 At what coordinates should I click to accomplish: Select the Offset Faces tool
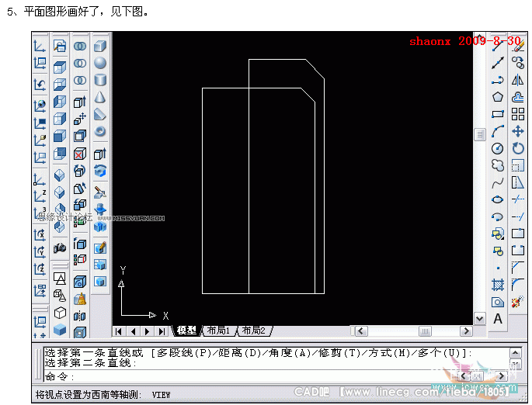point(80,137)
